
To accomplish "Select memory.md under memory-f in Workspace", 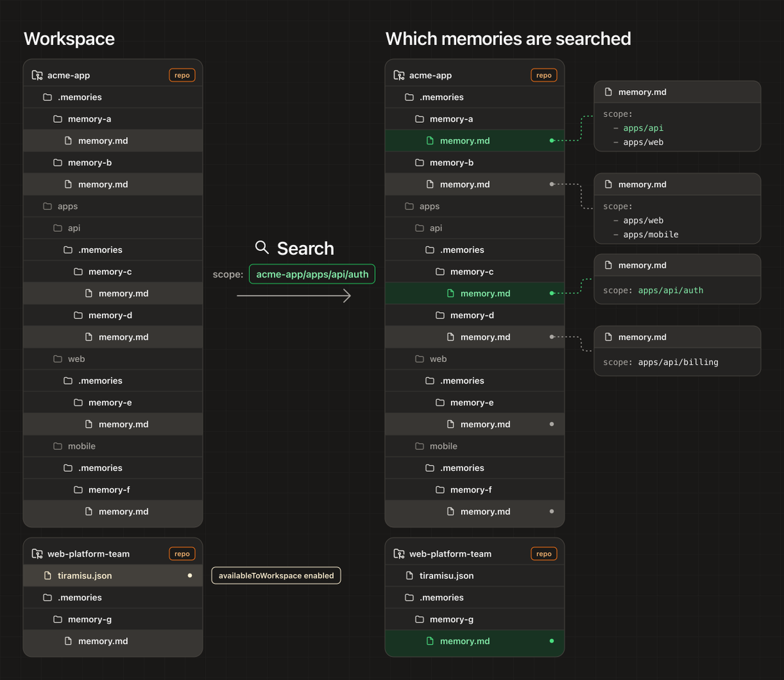I will 113,511.
